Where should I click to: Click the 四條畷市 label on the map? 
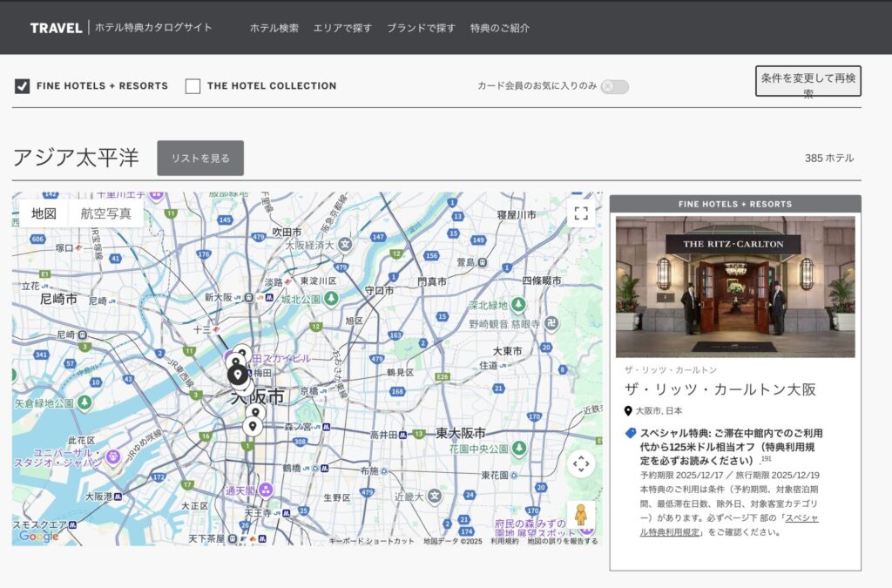pyautogui.click(x=542, y=280)
